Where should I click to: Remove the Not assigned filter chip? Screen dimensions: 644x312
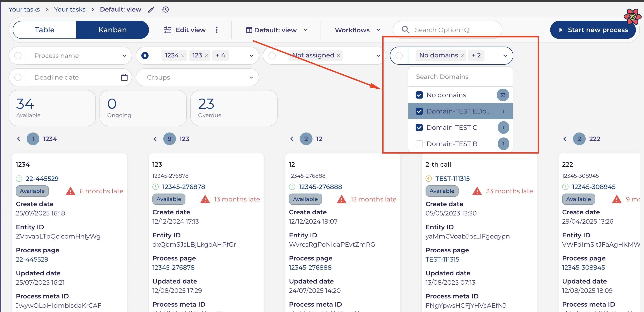click(x=338, y=55)
